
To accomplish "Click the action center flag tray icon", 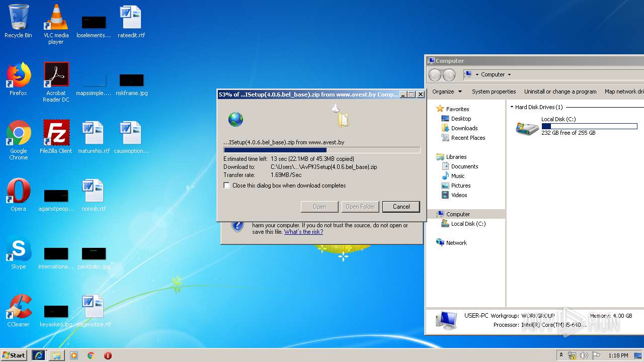I will pos(596,355).
